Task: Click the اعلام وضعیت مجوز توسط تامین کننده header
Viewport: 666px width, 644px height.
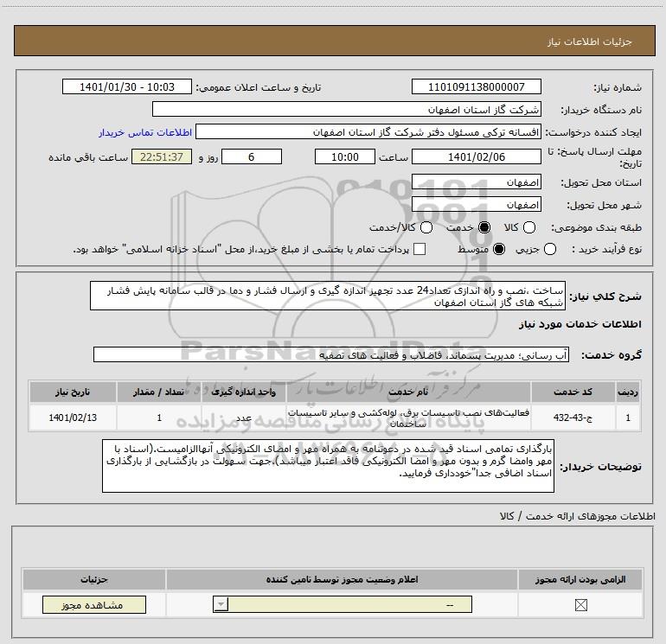Action: [342, 579]
